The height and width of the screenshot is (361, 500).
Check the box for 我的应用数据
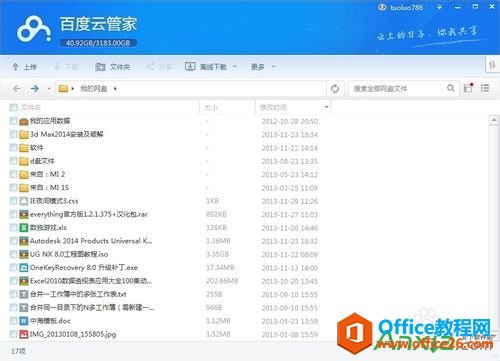click(x=13, y=121)
